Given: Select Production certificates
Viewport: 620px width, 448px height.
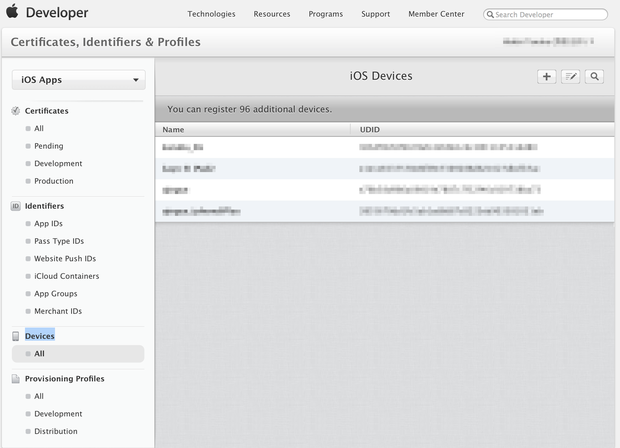Looking at the screenshot, I should [54, 181].
